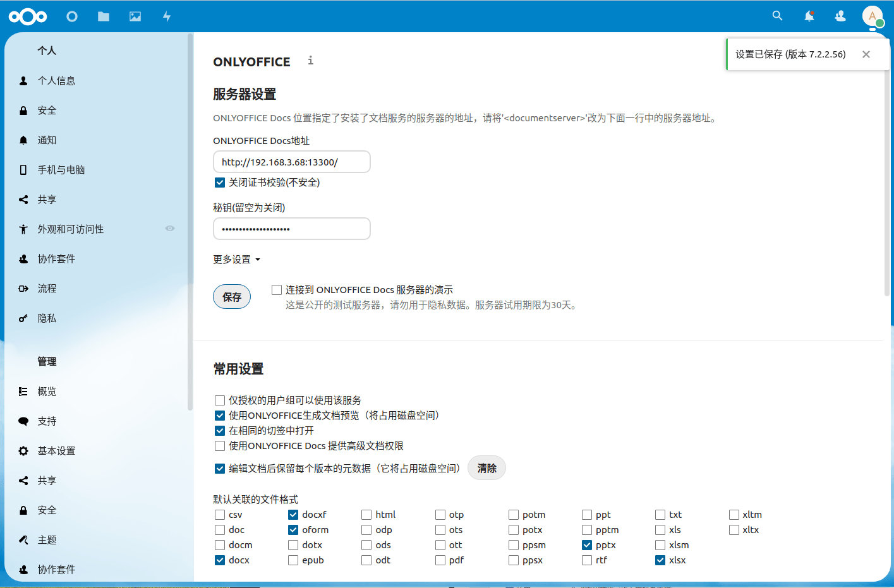Open the notifications bell icon
894x588 pixels.
(809, 16)
